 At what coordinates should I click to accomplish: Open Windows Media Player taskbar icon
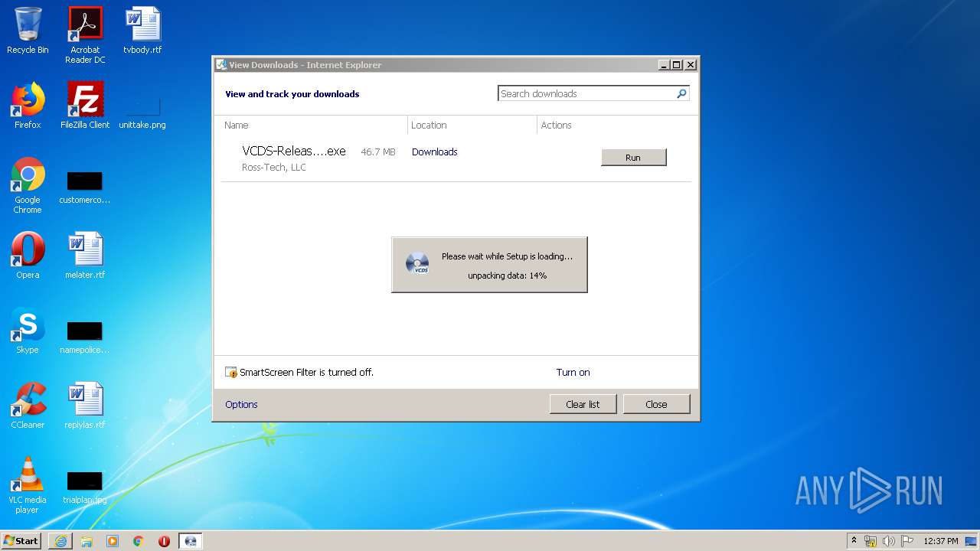(x=113, y=541)
